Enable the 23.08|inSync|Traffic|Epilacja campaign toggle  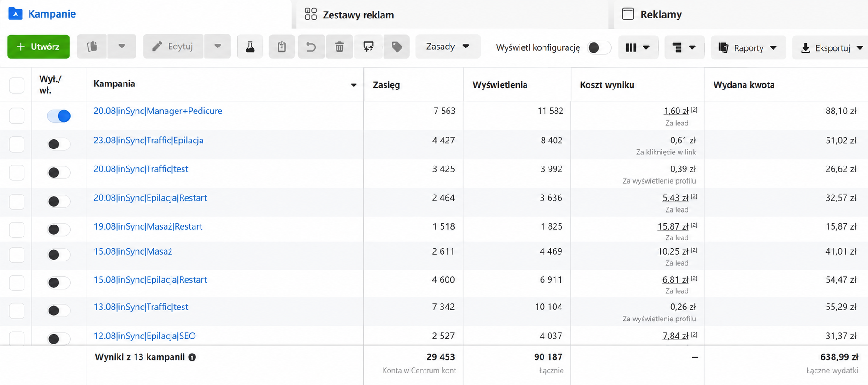(59, 144)
